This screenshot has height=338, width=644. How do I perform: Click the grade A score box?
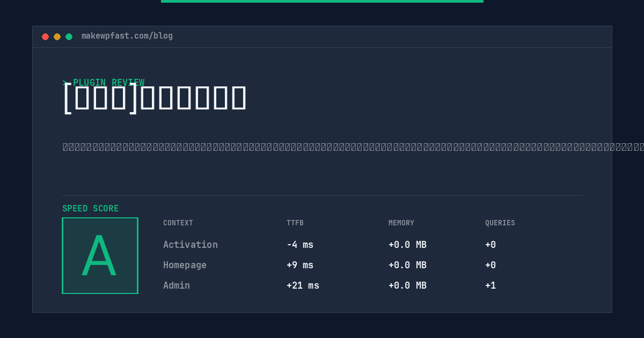coord(100,255)
